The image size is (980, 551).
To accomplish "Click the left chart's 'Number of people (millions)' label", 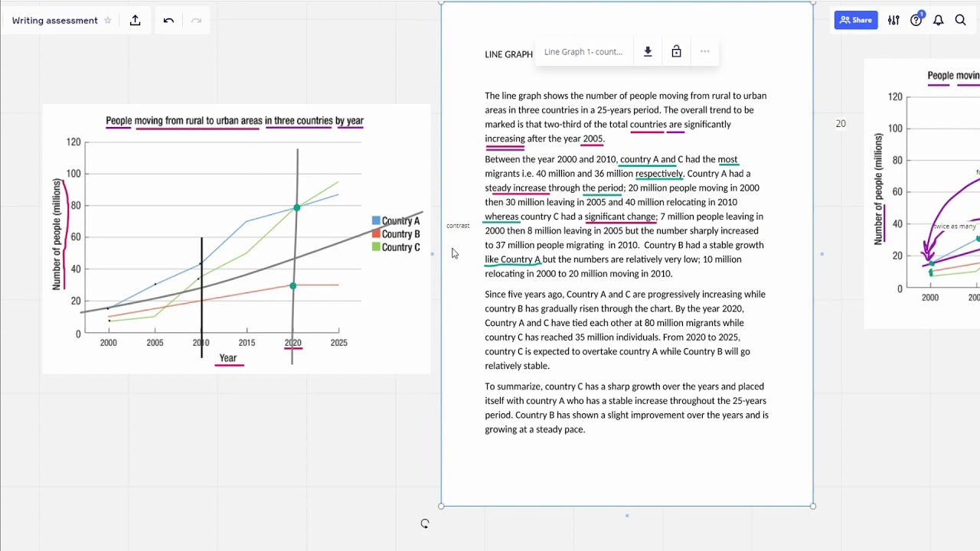I will point(57,234).
